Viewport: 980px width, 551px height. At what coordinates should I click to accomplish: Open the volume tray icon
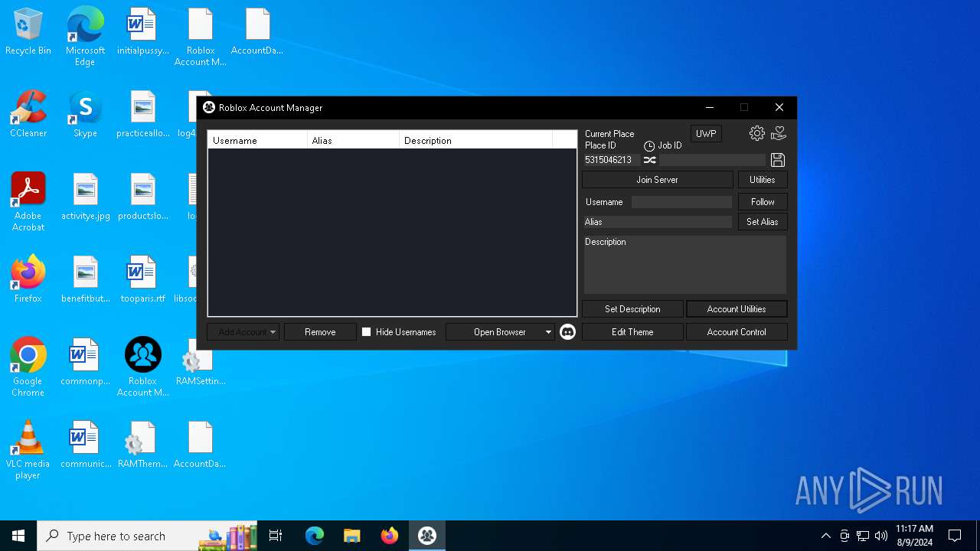pyautogui.click(x=881, y=536)
